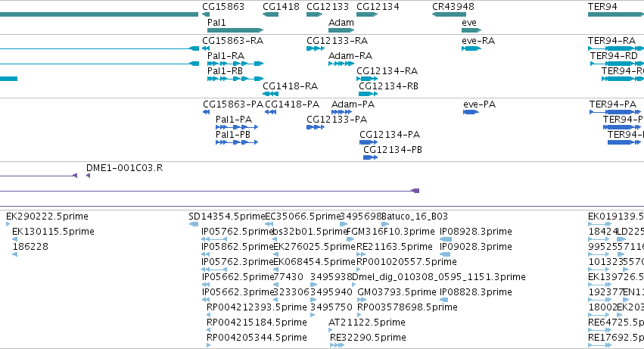The height and width of the screenshot is (349, 644).
Task: Select the TER94-PA protein label
Action: (x=613, y=104)
